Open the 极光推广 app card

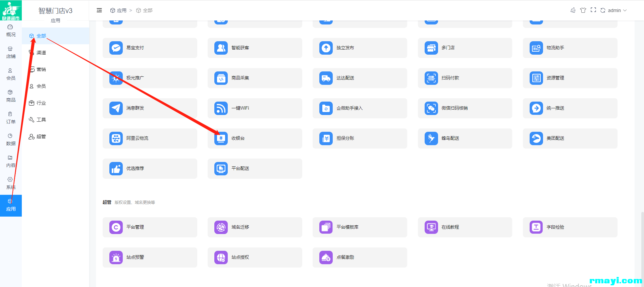[x=150, y=78]
